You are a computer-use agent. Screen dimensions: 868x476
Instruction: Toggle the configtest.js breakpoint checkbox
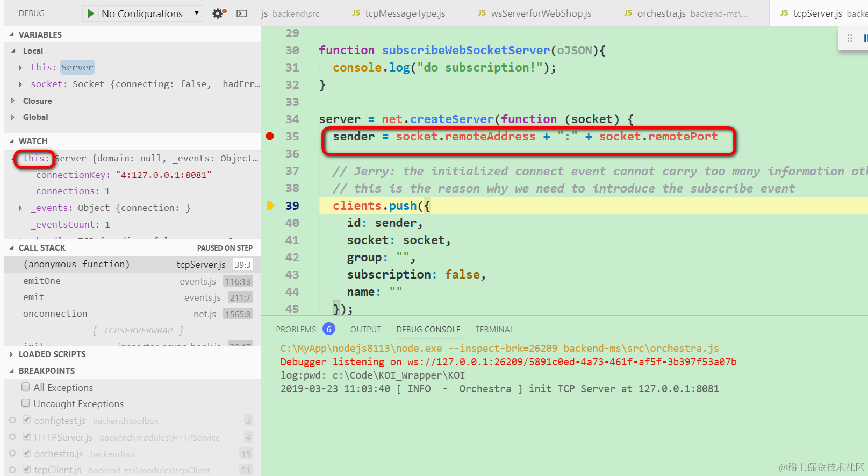(27, 420)
